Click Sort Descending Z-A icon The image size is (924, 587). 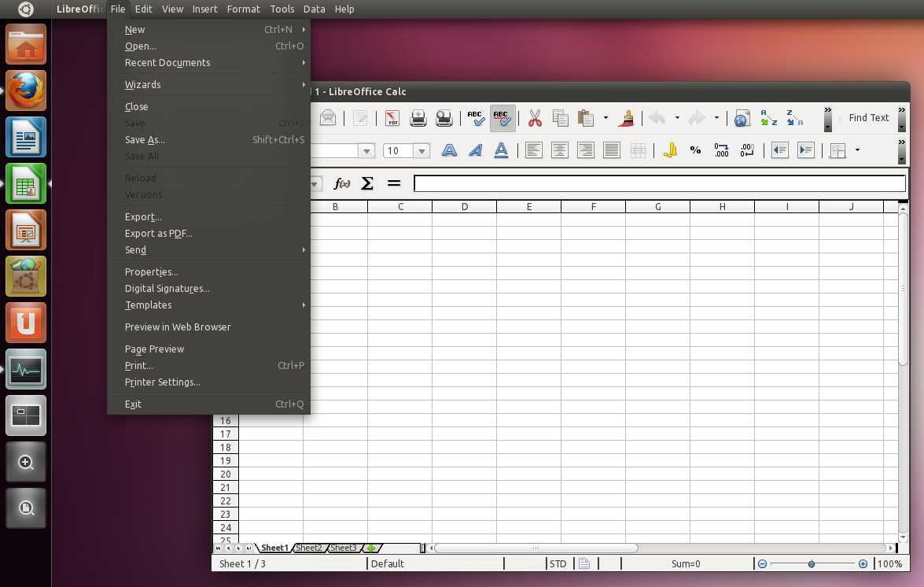[794, 119]
